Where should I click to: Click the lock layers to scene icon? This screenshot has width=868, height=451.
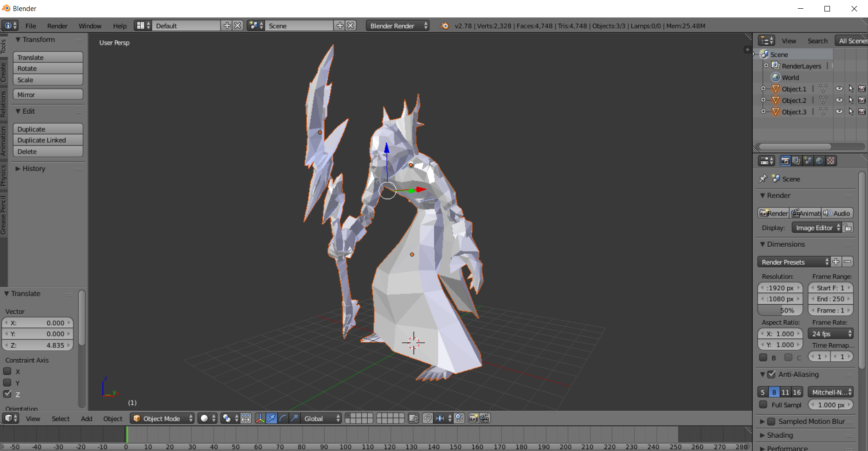[x=413, y=418]
